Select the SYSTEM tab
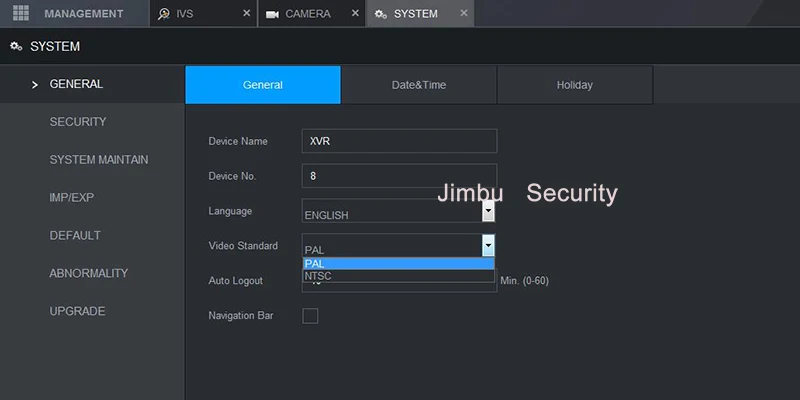Viewport: 800px width, 400px height. point(420,14)
